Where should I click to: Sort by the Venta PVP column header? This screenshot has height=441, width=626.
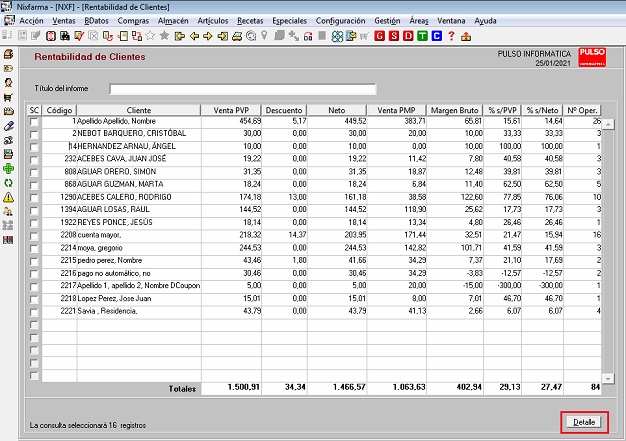[x=231, y=110]
